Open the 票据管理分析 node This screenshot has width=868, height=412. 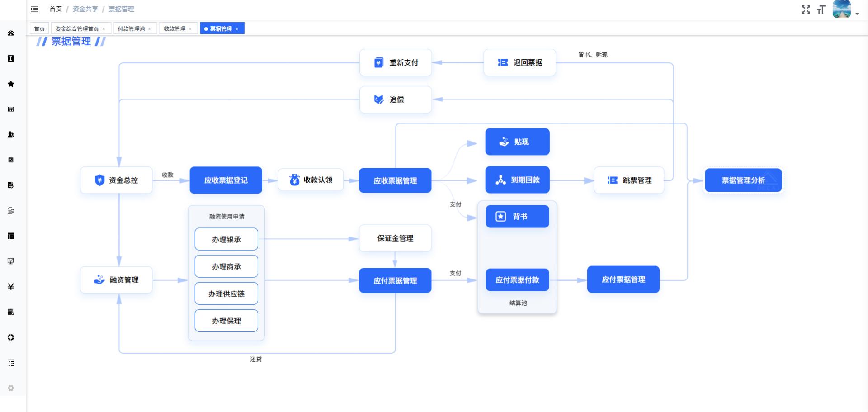(x=743, y=180)
